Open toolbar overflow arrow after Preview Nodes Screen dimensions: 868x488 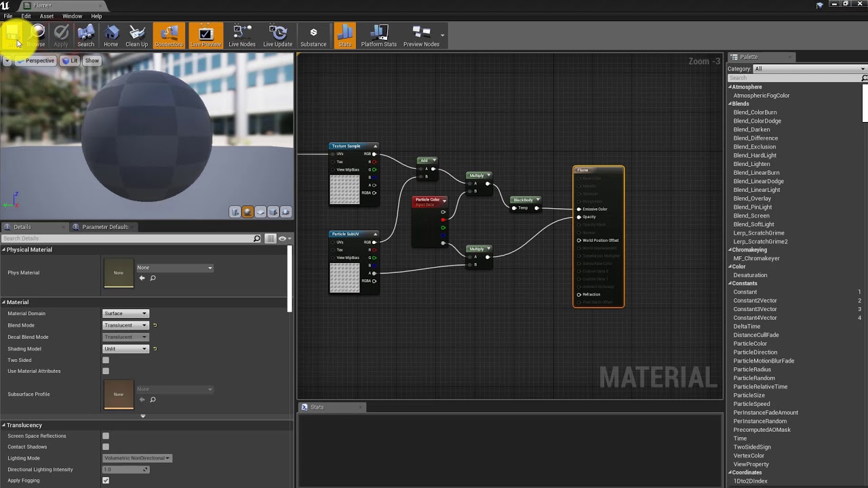[x=443, y=35]
